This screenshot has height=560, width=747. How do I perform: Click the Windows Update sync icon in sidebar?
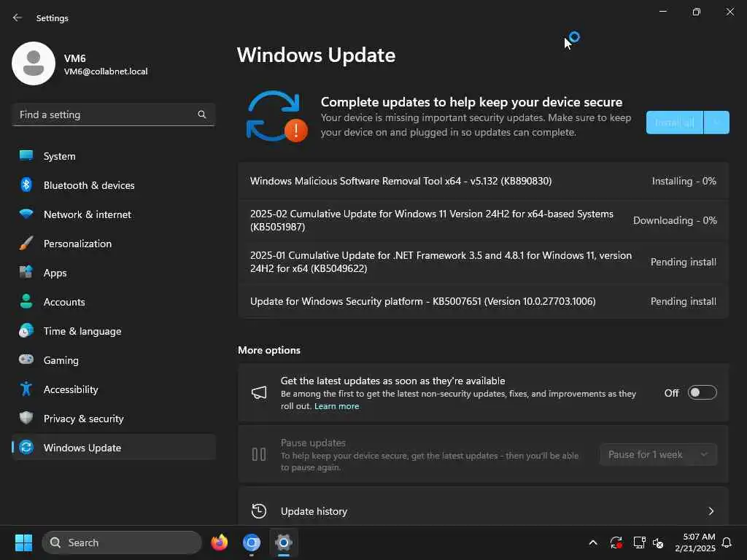point(26,447)
